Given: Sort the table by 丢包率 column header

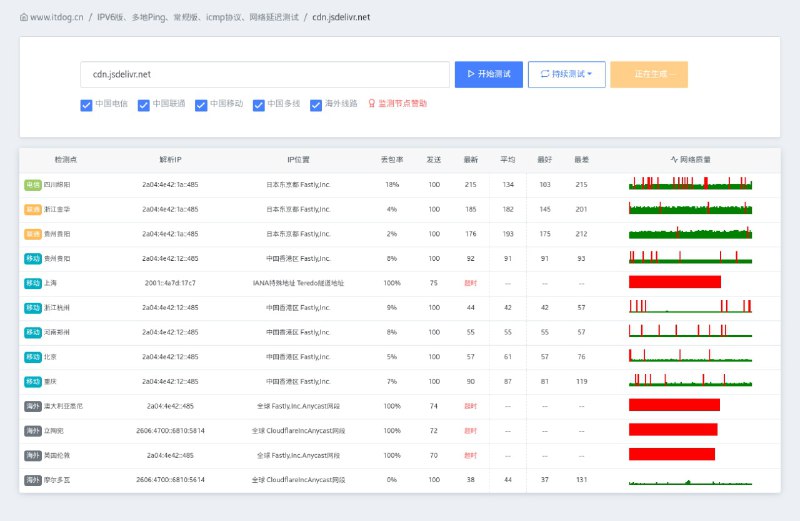Looking at the screenshot, I should (392, 160).
